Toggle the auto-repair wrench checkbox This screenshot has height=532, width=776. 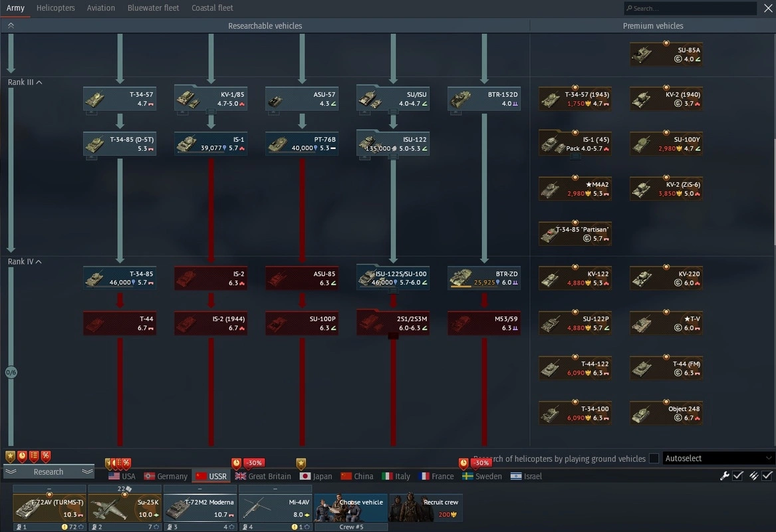pos(737,476)
